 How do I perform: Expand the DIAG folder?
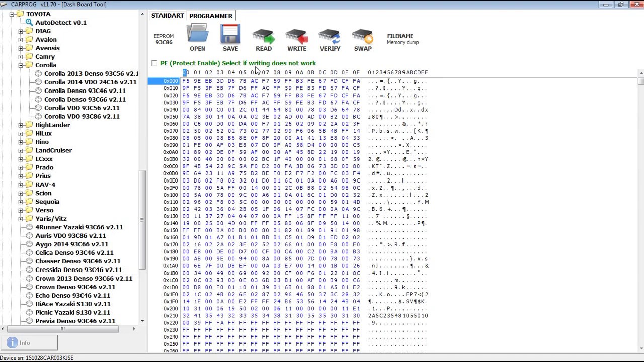[x=21, y=31]
